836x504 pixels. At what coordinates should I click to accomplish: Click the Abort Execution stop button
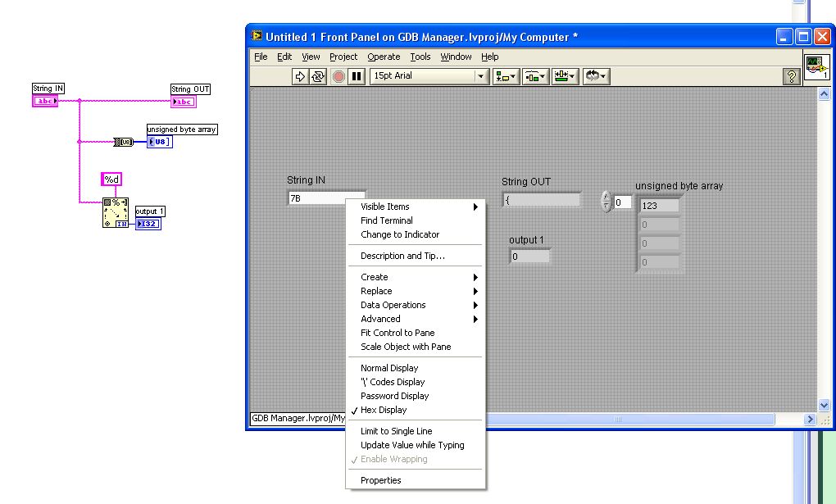click(x=338, y=76)
